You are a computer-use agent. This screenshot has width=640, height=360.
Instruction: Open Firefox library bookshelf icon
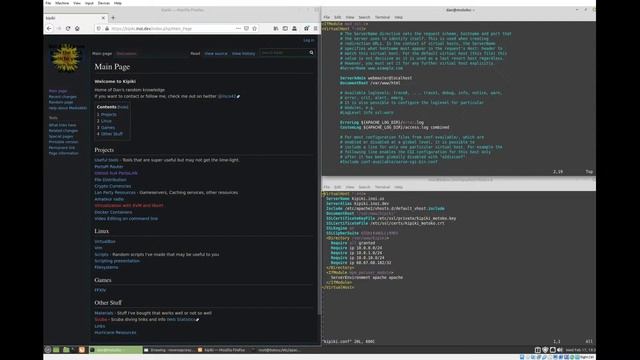tap(276, 29)
